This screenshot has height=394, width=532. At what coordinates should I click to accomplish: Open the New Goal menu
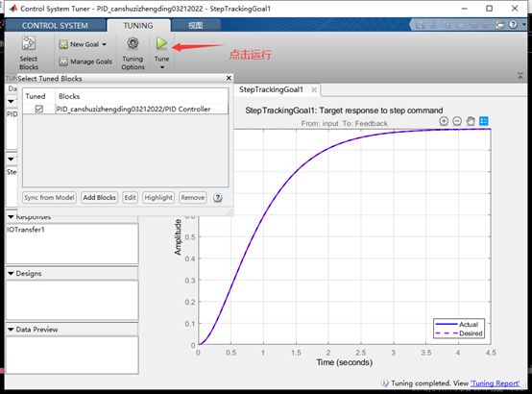(x=83, y=44)
